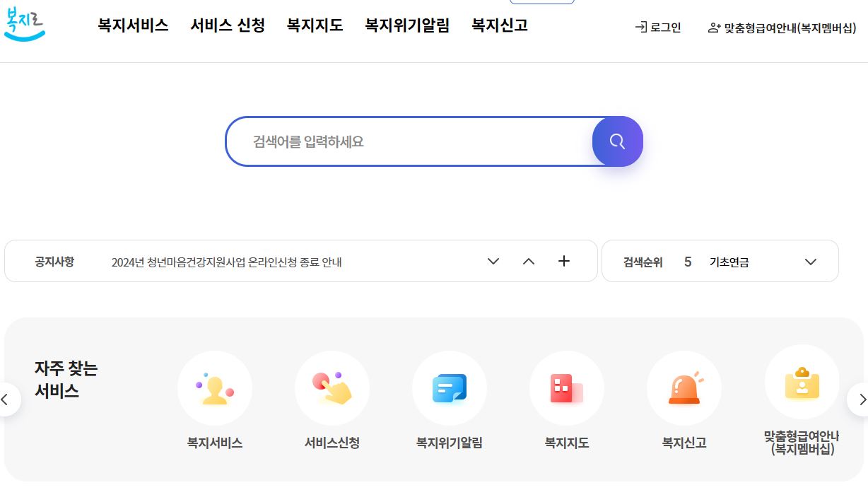Open the 복지서비스 menu

point(133,25)
